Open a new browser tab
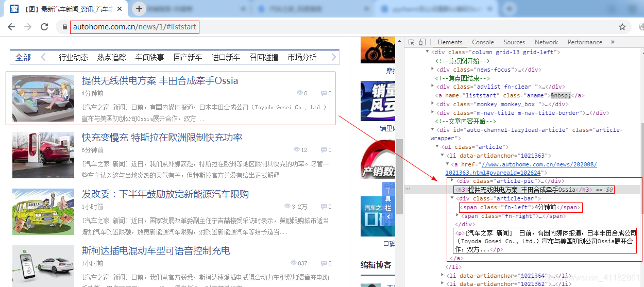The width and height of the screenshot is (644, 287). pos(139,9)
